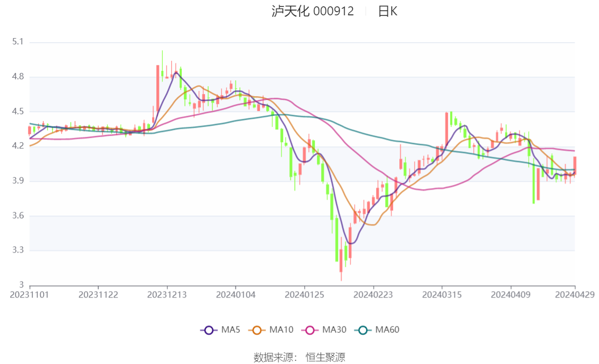This screenshot has width=599, height=364.
Task: Select the 20240409 x-axis date label
Action: point(511,295)
